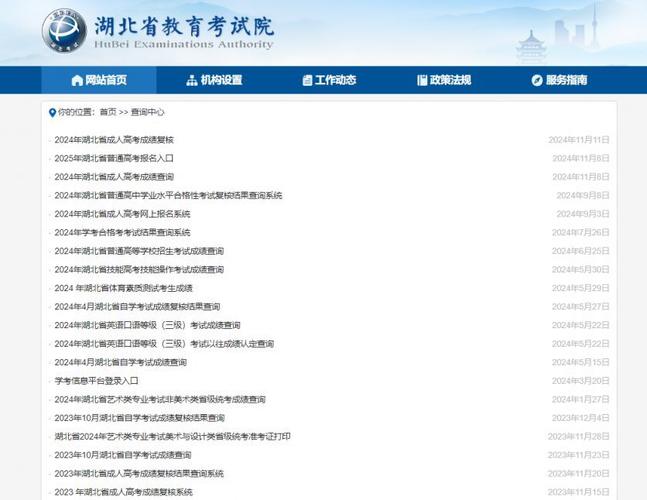
Task: Click the date 2023年11月15日
Action: click(579, 493)
